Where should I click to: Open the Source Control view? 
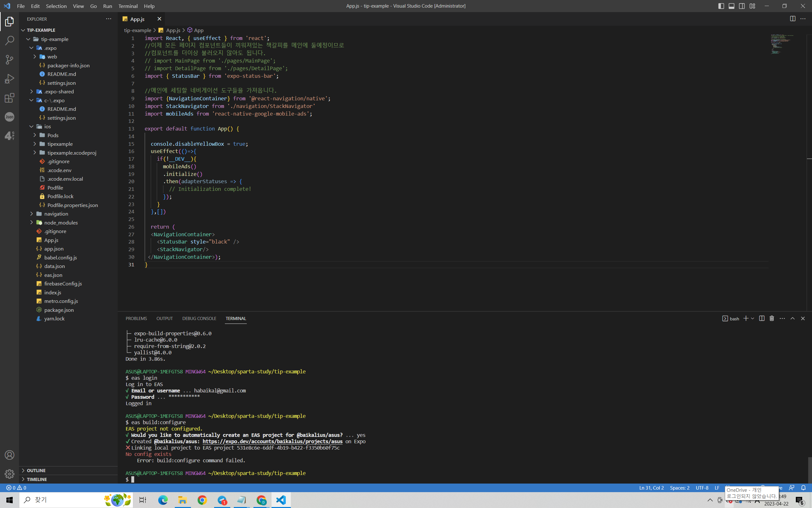pos(10,60)
